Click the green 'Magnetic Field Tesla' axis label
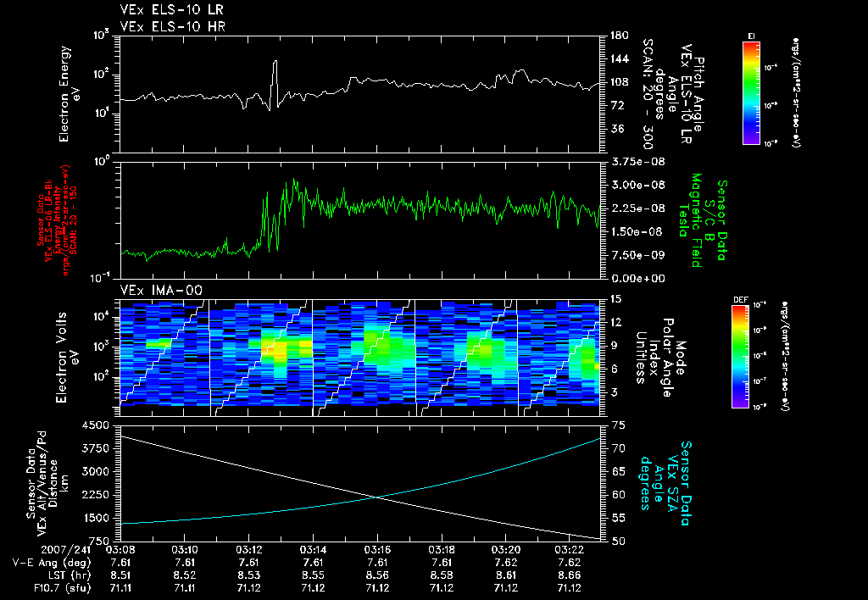The width and height of the screenshot is (868, 600). 690,220
